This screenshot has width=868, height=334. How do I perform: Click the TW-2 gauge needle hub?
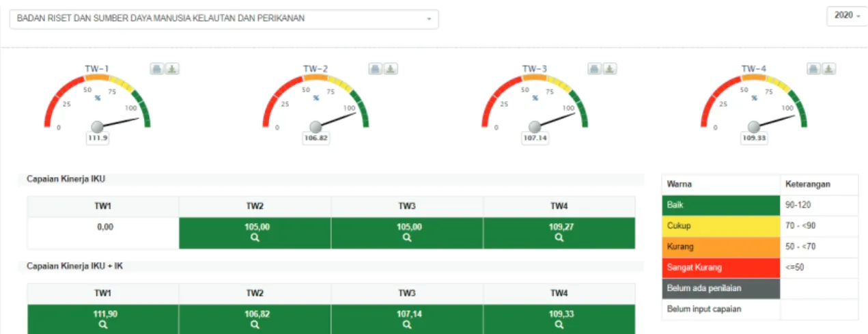[x=316, y=127]
